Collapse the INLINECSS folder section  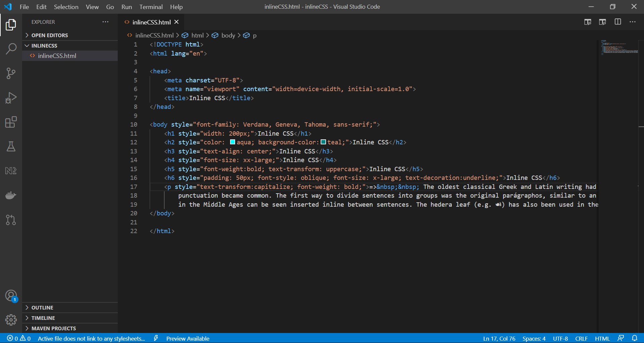click(44, 46)
